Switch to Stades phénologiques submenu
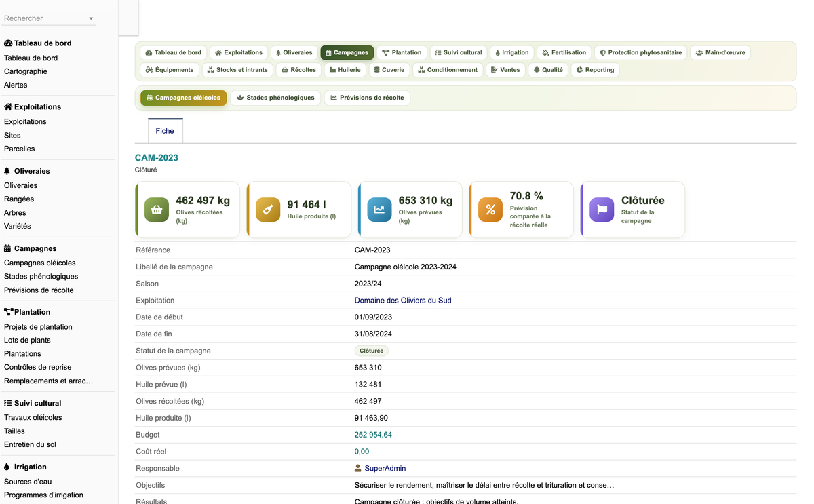 [x=275, y=98]
